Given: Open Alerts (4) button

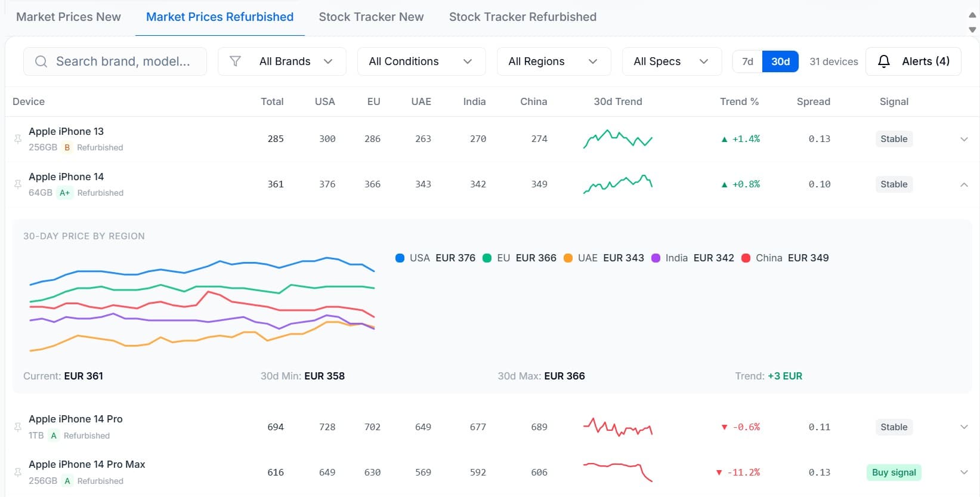Looking at the screenshot, I should click(x=913, y=61).
